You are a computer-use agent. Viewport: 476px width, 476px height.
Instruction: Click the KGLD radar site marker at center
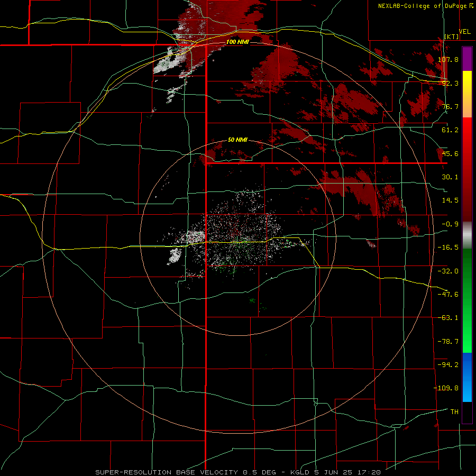click(x=237, y=239)
